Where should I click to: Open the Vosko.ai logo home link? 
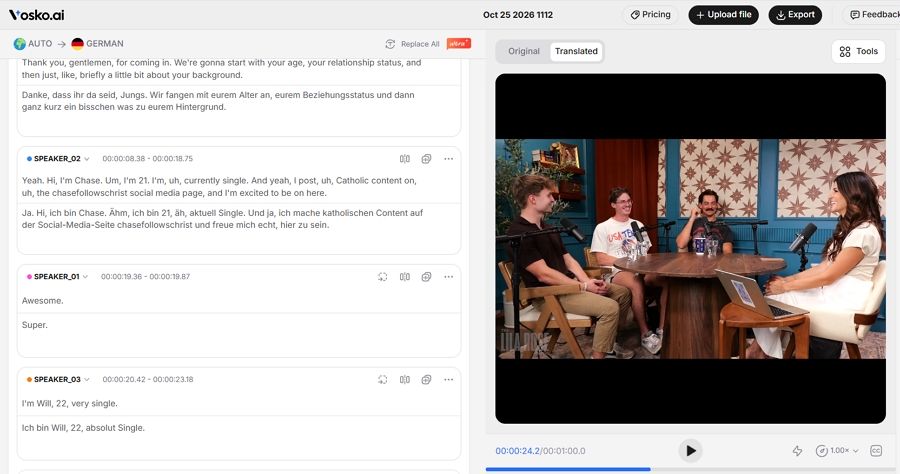click(36, 15)
